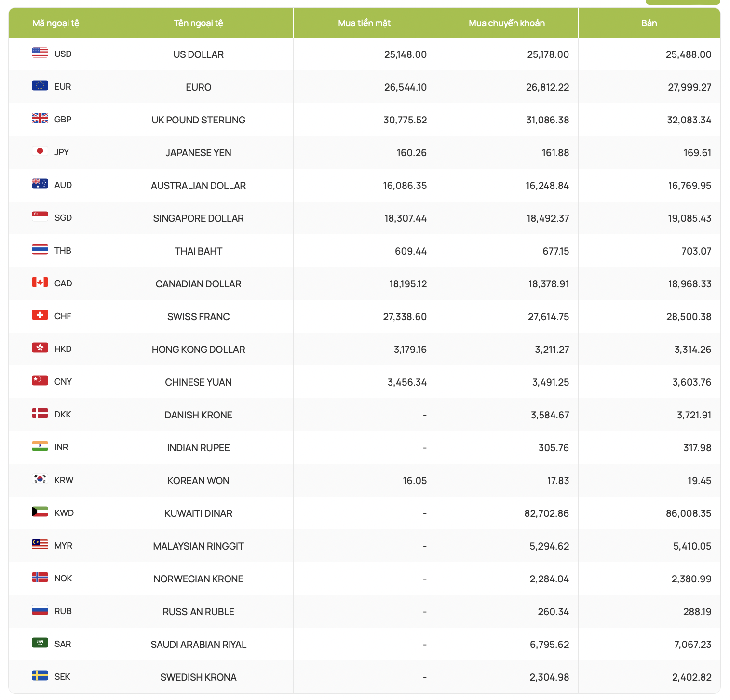Click the Norwegian flag beside NOK
The image size is (730, 700).
[40, 577]
